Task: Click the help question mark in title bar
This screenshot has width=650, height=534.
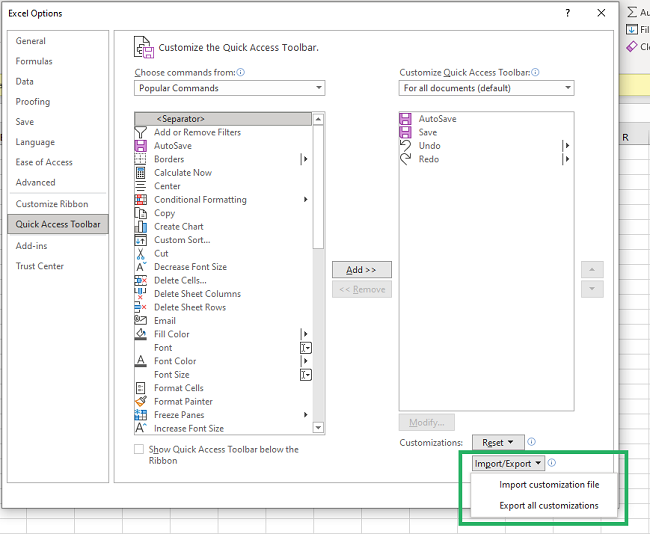Action: [x=567, y=13]
